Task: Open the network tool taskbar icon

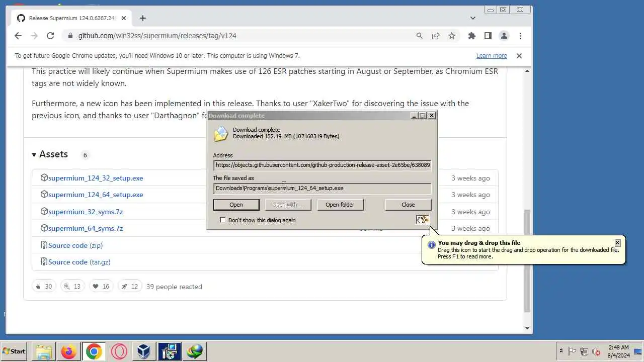Action: 169,351
